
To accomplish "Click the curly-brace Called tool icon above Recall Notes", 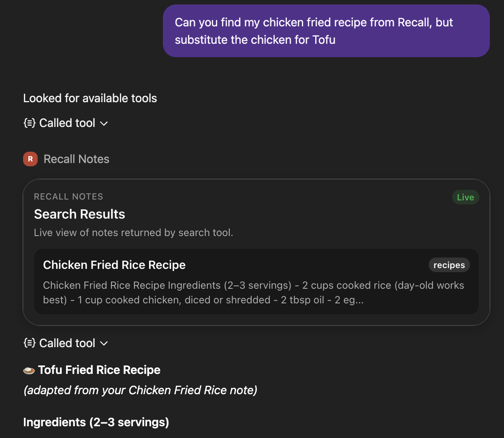I will click(x=29, y=123).
